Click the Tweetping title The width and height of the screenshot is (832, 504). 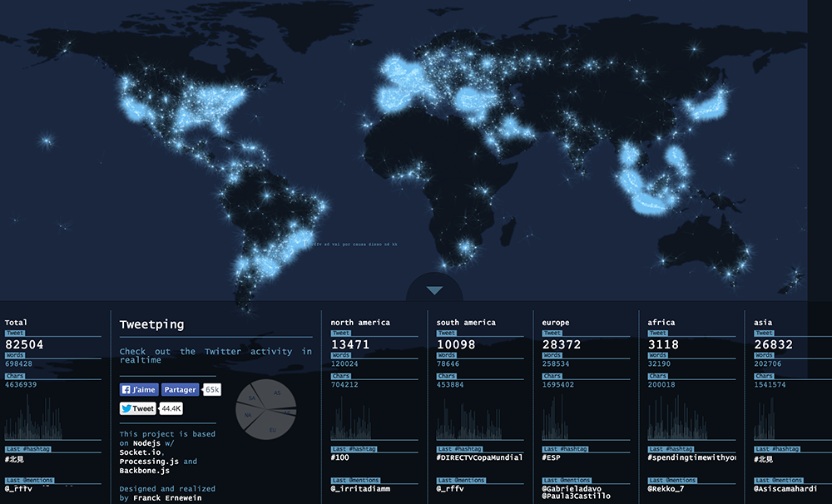click(x=151, y=324)
